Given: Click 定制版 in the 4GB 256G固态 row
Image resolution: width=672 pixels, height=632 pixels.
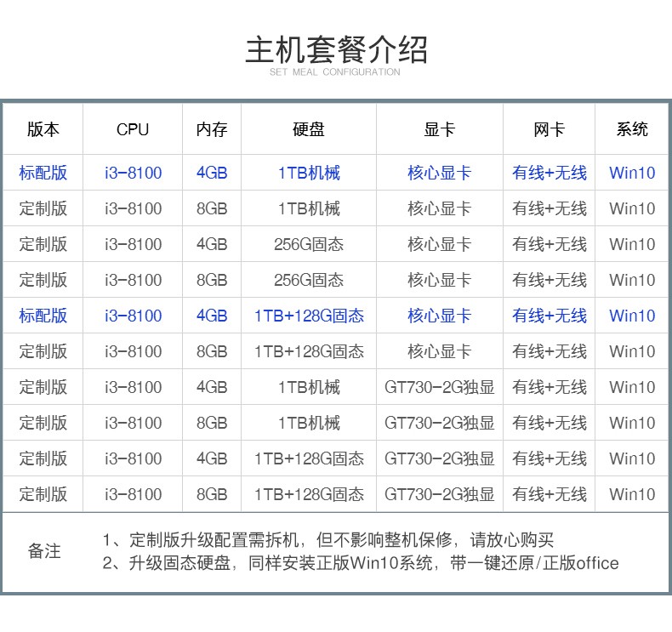Looking at the screenshot, I should tap(43, 244).
